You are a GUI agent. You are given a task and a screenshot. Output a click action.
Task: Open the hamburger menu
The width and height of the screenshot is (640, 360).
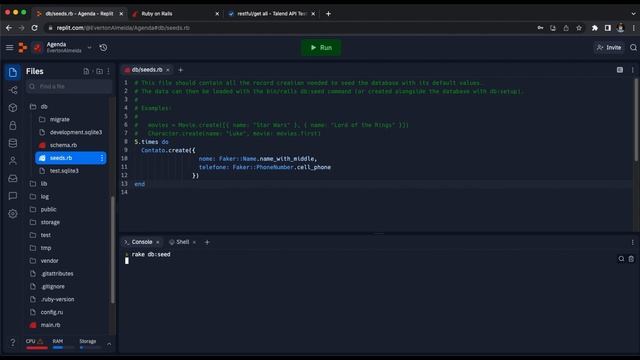[9, 48]
